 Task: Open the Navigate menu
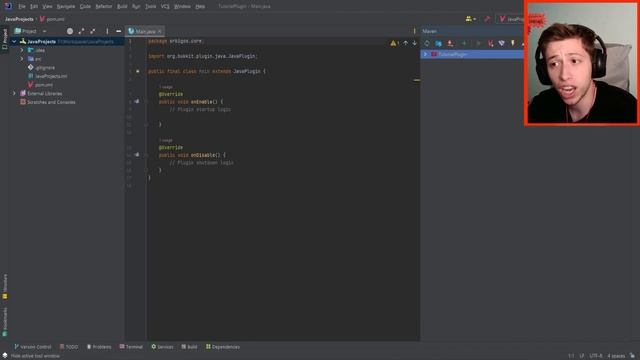pyautogui.click(x=66, y=7)
